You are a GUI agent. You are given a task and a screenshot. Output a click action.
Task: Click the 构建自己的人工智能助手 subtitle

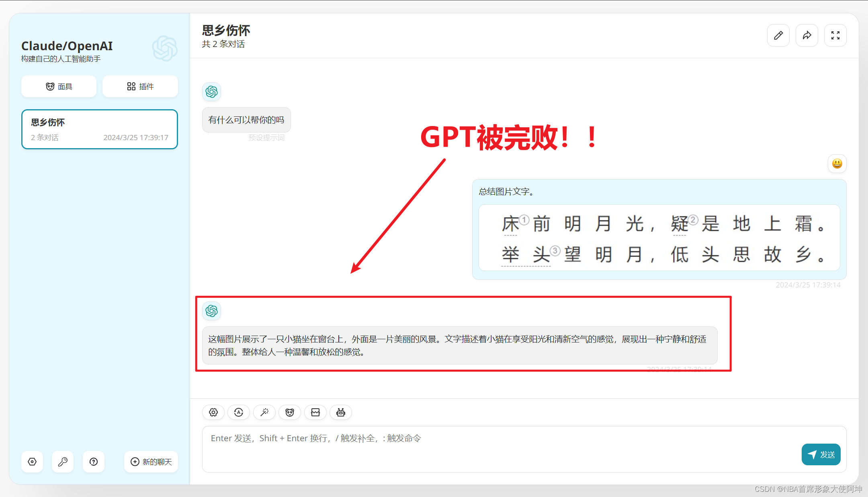point(61,59)
